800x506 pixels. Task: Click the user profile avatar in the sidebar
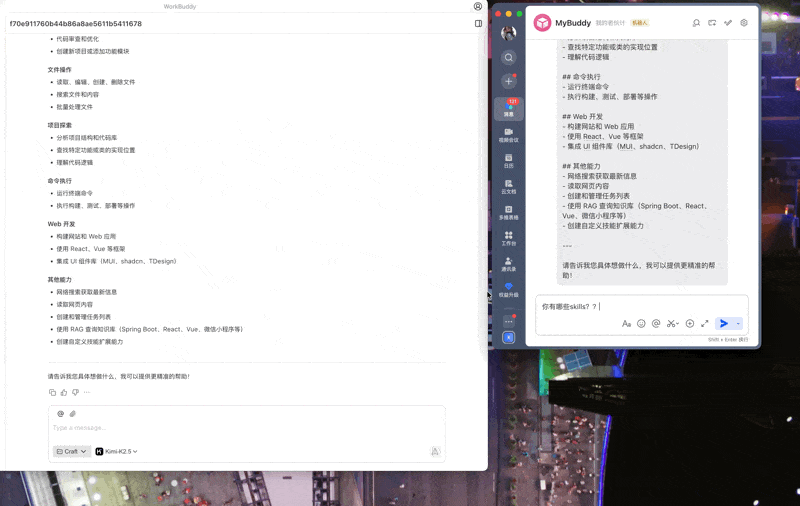[508, 33]
